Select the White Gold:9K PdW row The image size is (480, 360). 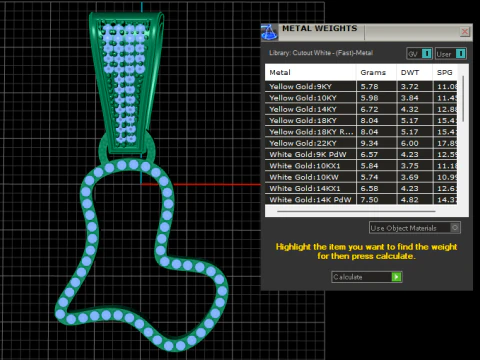[361, 154]
